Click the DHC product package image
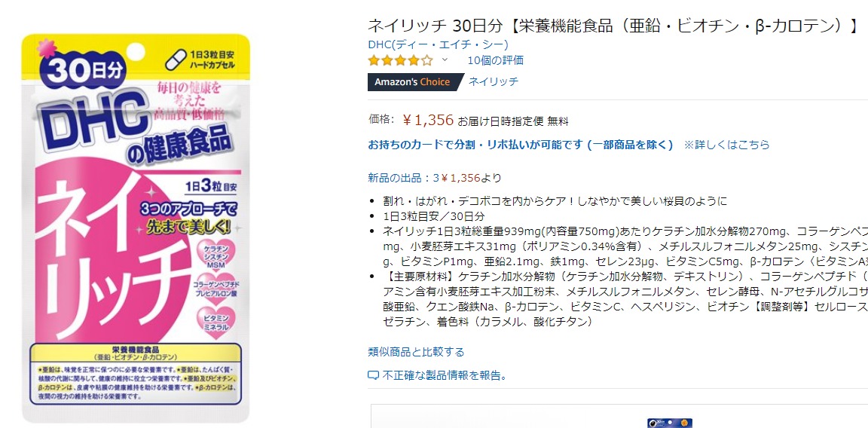Image resolution: width=868 pixels, height=428 pixels. [x=136, y=228]
